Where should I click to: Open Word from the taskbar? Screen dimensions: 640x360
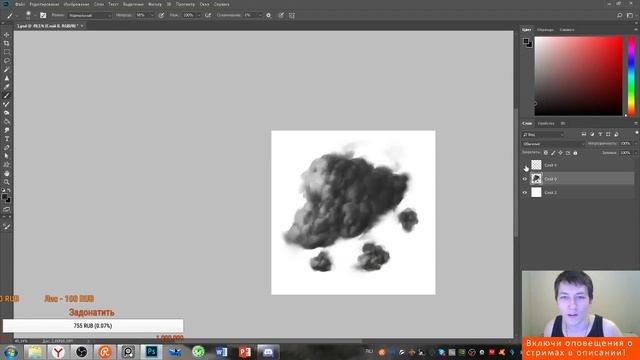tap(221, 352)
